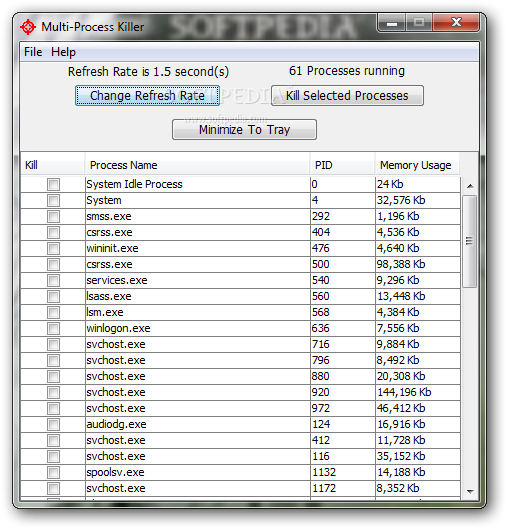Click the lsass.exe process name
Screen dimensions: 507x529
[x=109, y=296]
